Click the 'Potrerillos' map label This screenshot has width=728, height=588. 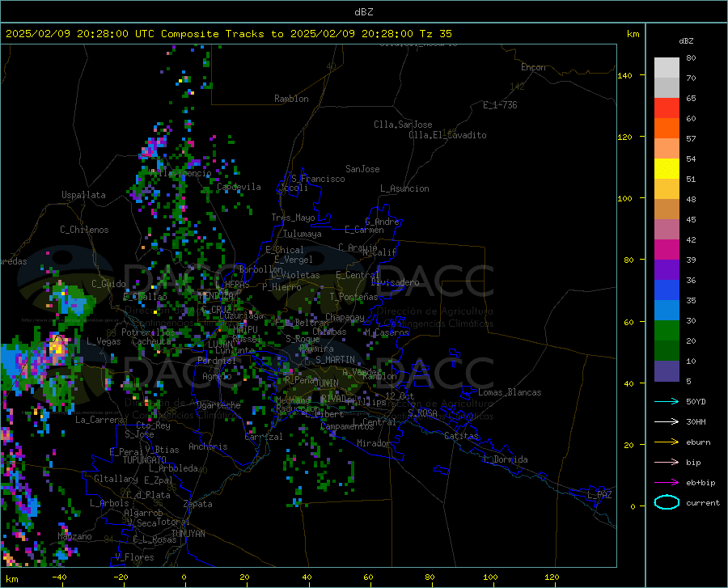(148, 332)
